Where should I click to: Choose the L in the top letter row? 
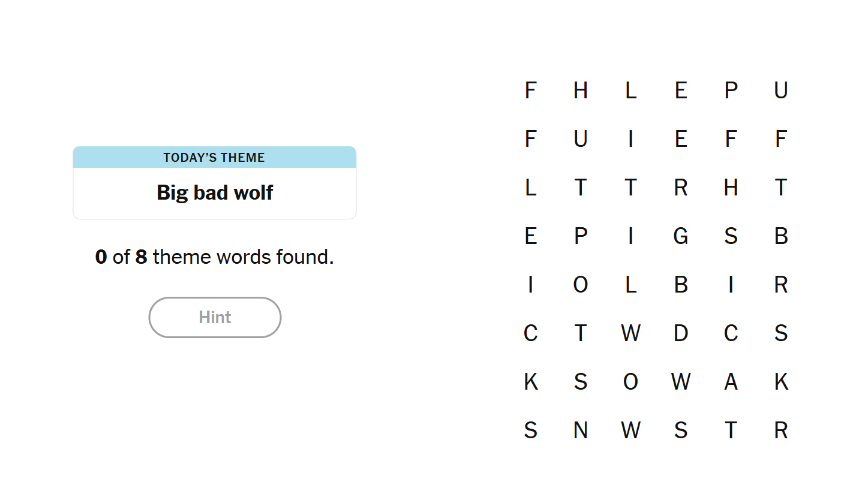pyautogui.click(x=630, y=91)
